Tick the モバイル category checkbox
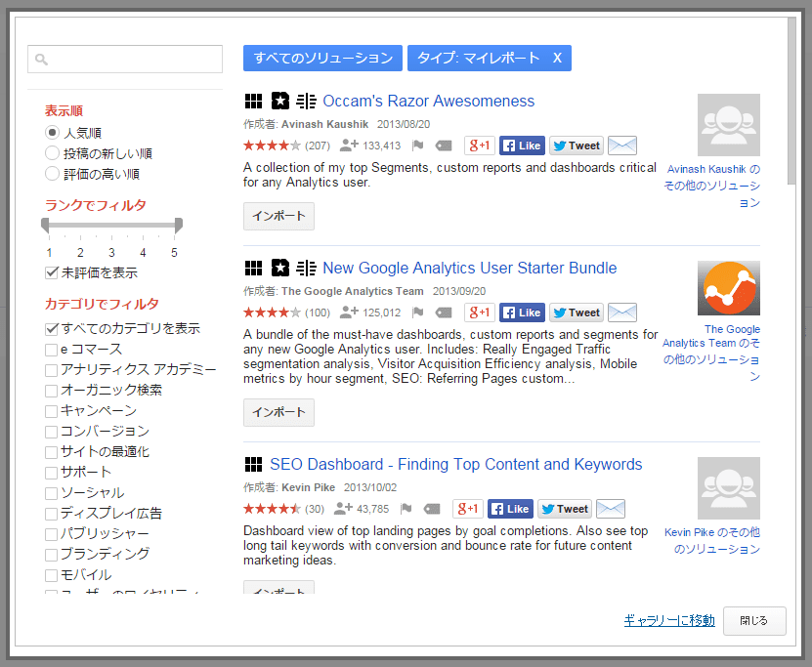Viewport: 812px width, 667px height. pyautogui.click(x=51, y=575)
